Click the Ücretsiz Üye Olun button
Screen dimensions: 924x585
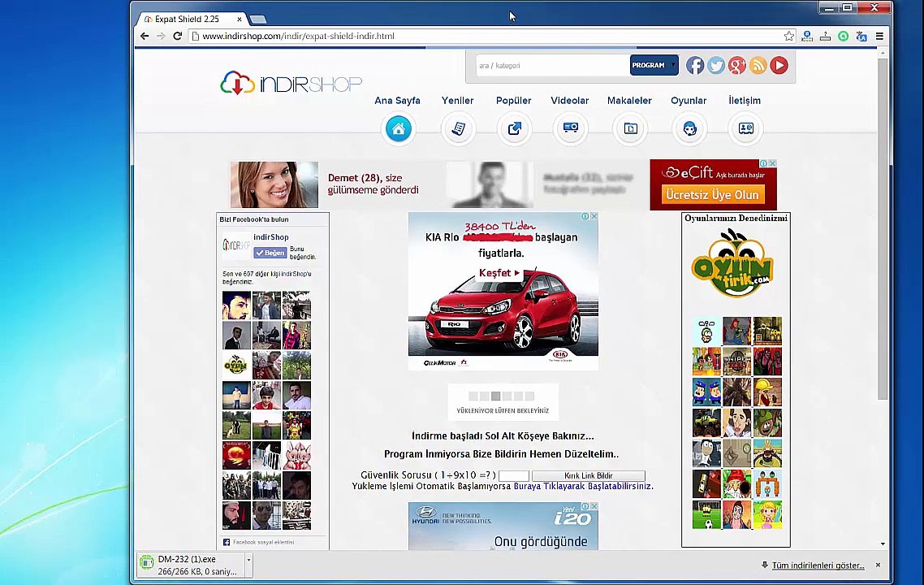click(x=712, y=195)
